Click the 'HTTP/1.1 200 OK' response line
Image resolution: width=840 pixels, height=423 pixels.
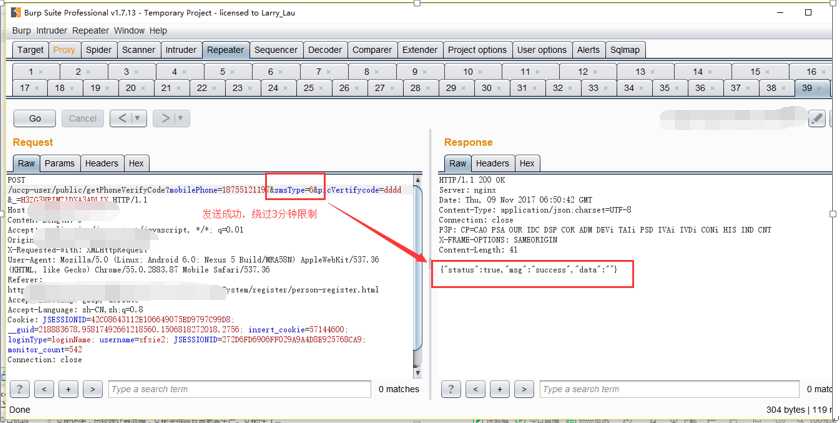tap(472, 180)
